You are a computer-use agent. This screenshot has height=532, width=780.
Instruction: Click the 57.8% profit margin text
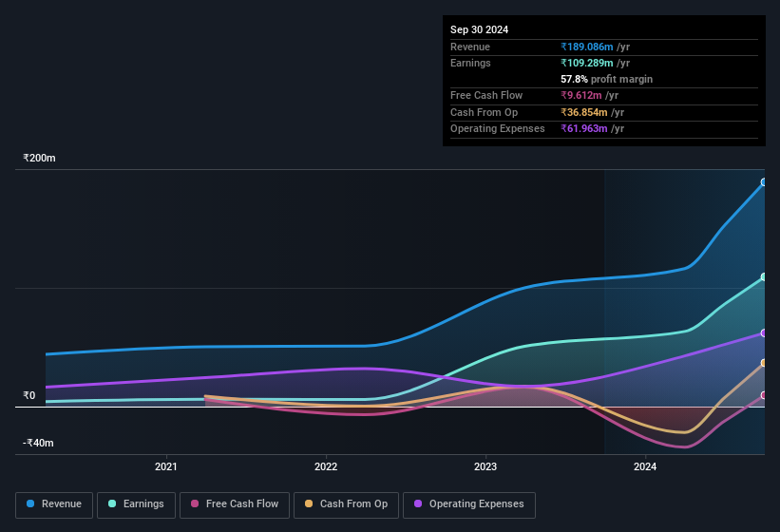coord(606,79)
